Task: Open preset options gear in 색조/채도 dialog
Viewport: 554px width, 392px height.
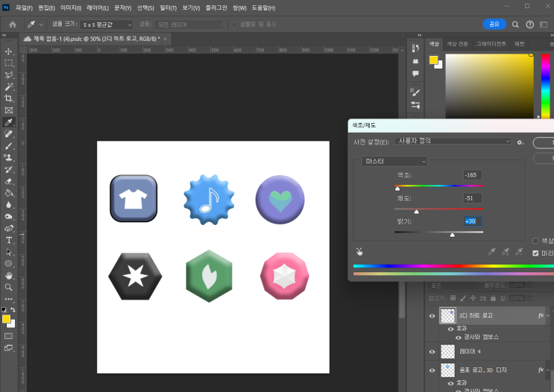Action: [520, 142]
